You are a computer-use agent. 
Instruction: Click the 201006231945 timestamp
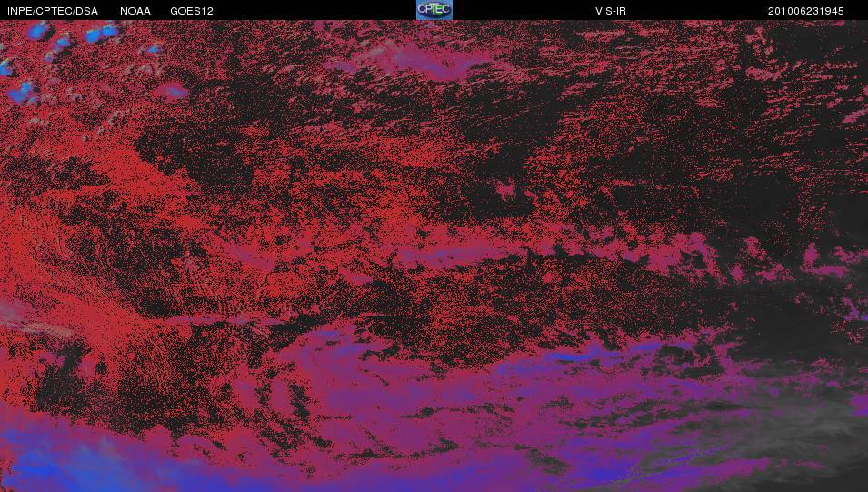click(x=805, y=11)
